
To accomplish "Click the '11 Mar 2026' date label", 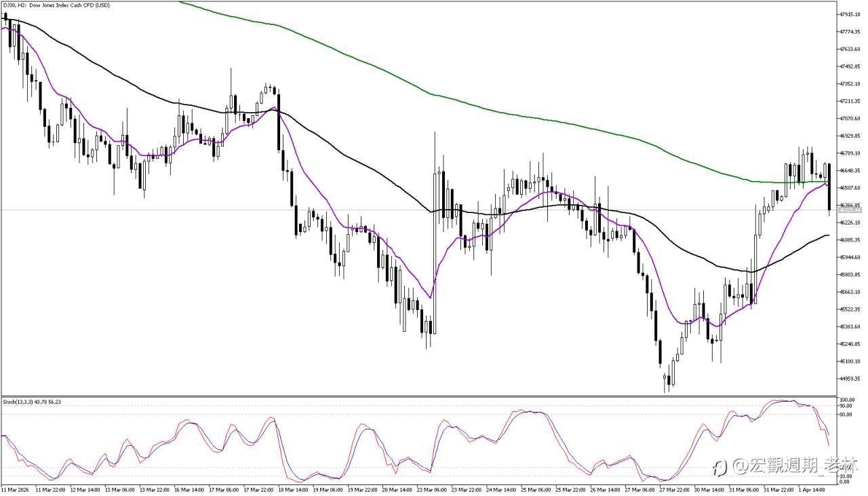I will point(14,489).
